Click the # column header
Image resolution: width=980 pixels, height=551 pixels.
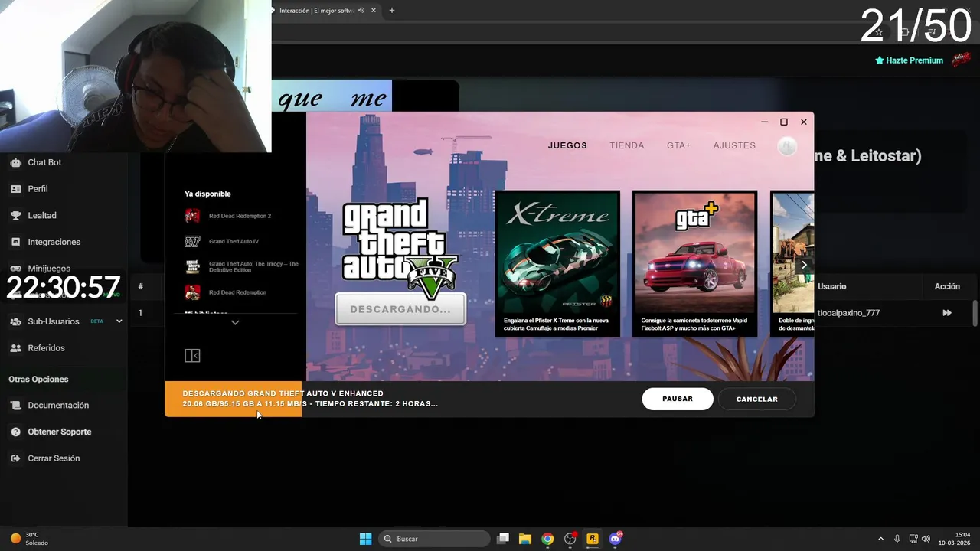[x=140, y=286]
